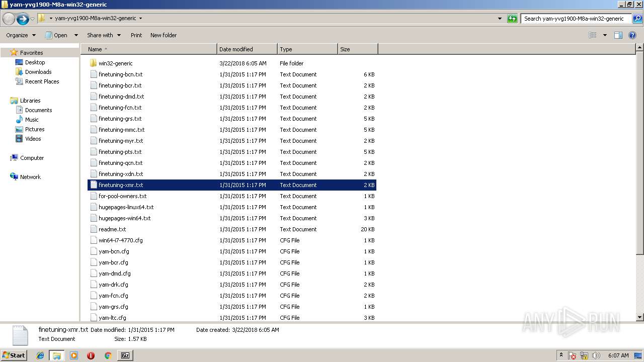Click New folder in the toolbar
644x362 pixels.
click(x=164, y=35)
